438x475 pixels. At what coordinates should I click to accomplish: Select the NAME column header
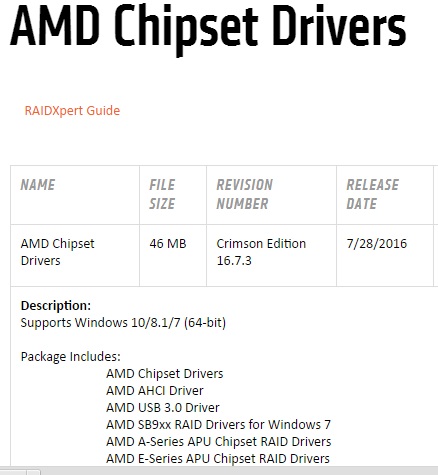(38, 185)
